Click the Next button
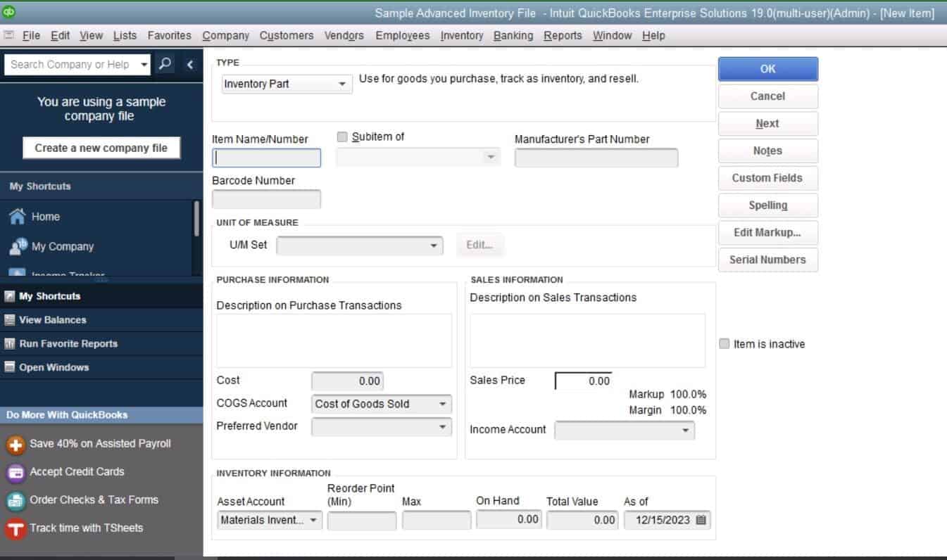 (x=768, y=124)
